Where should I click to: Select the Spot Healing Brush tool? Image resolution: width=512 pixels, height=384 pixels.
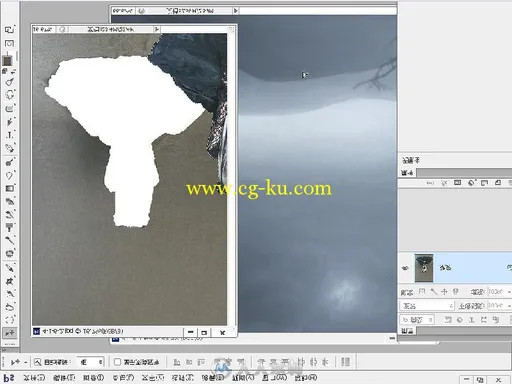point(10,253)
